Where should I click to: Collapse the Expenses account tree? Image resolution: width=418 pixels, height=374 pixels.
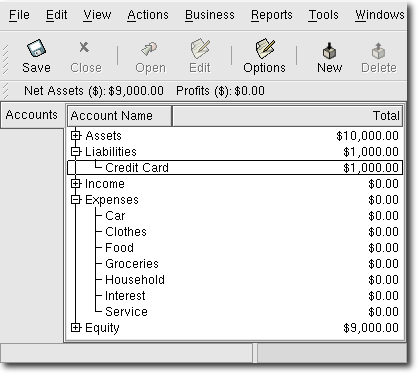tap(76, 200)
